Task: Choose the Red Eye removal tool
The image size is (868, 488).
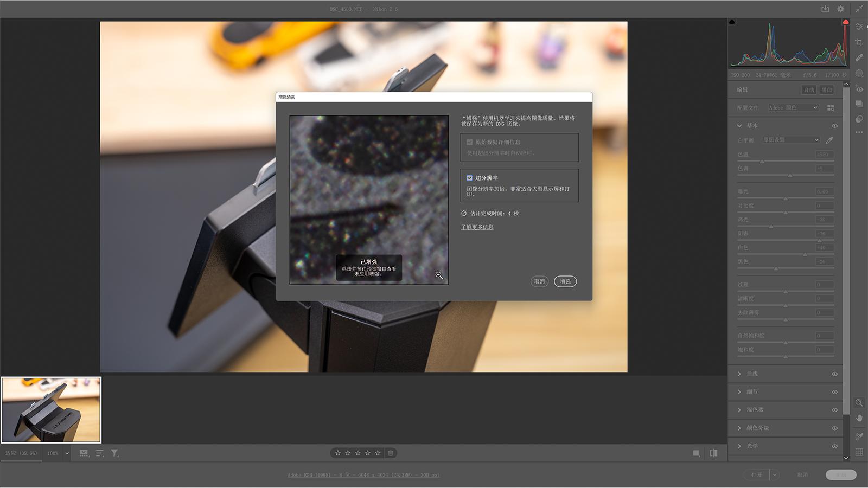Action: (859, 89)
